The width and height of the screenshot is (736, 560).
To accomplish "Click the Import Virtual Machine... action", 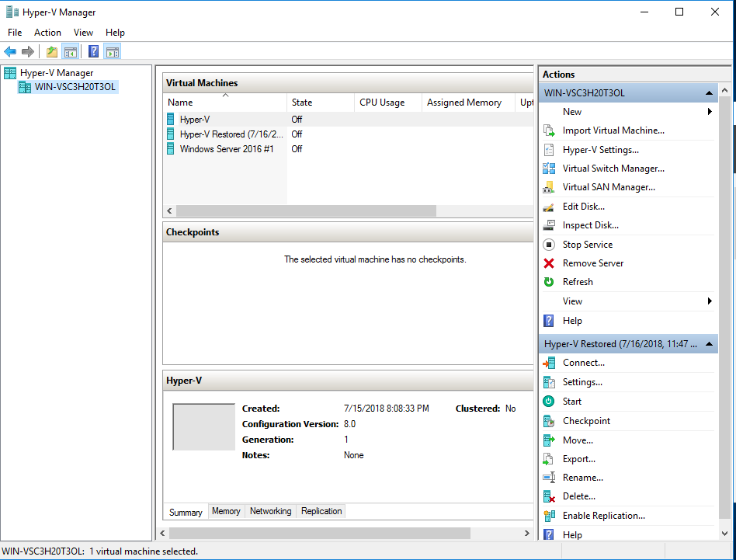I will pyautogui.click(x=613, y=130).
